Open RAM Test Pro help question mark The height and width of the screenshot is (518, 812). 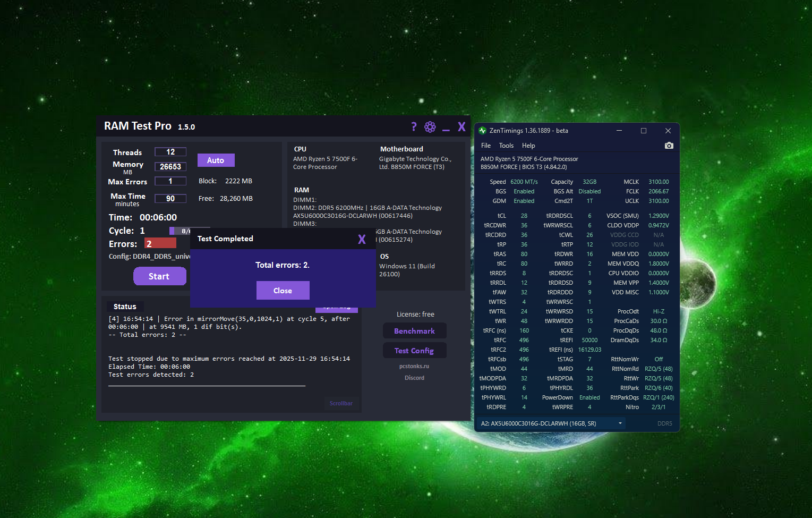(x=414, y=126)
